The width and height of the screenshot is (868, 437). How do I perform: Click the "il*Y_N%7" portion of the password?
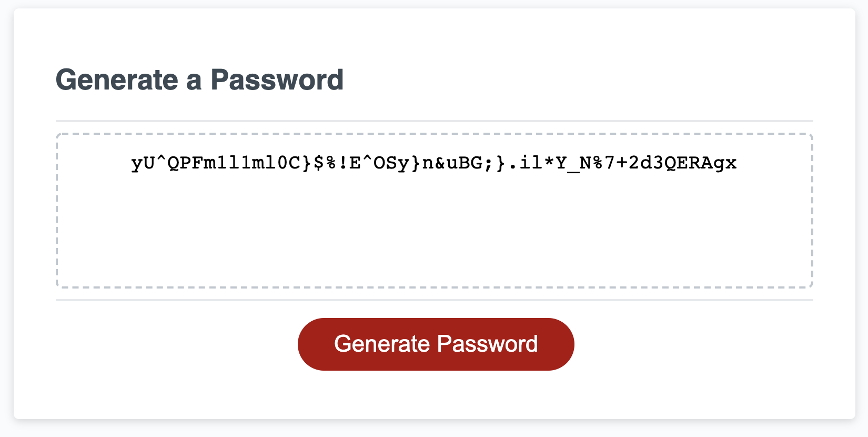click(x=567, y=163)
